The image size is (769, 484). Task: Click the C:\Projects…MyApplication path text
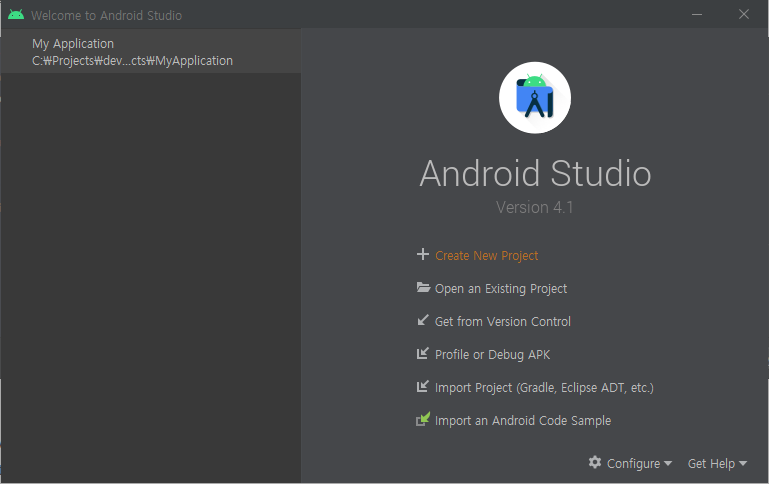[132, 61]
